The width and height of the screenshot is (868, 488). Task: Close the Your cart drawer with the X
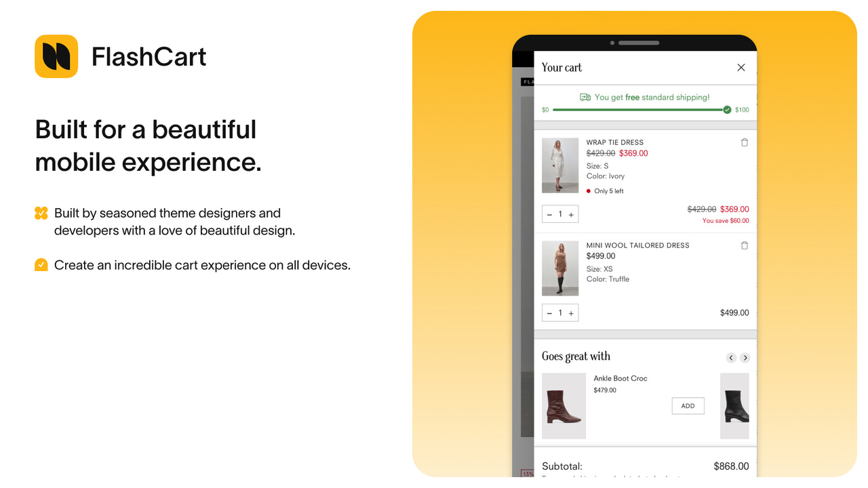point(741,68)
